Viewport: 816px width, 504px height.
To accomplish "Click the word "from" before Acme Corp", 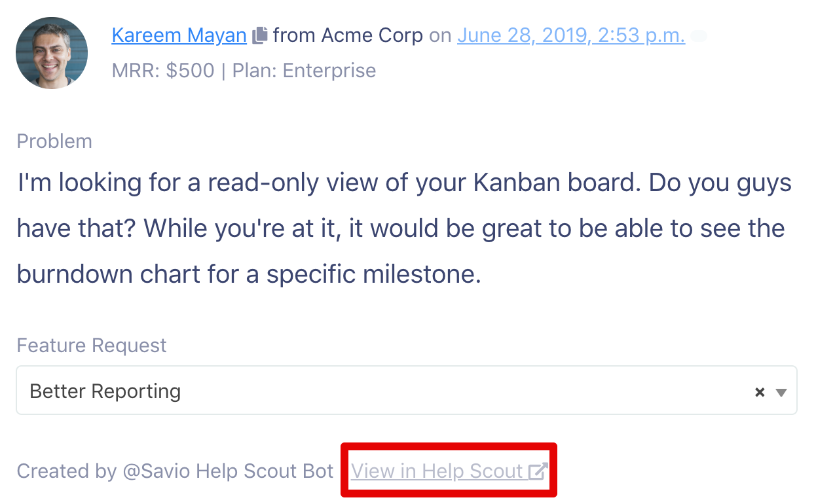I will pos(294,35).
